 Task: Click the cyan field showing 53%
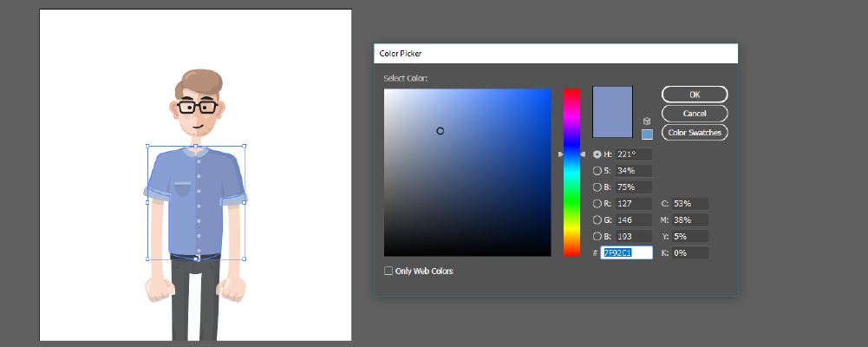[689, 204]
